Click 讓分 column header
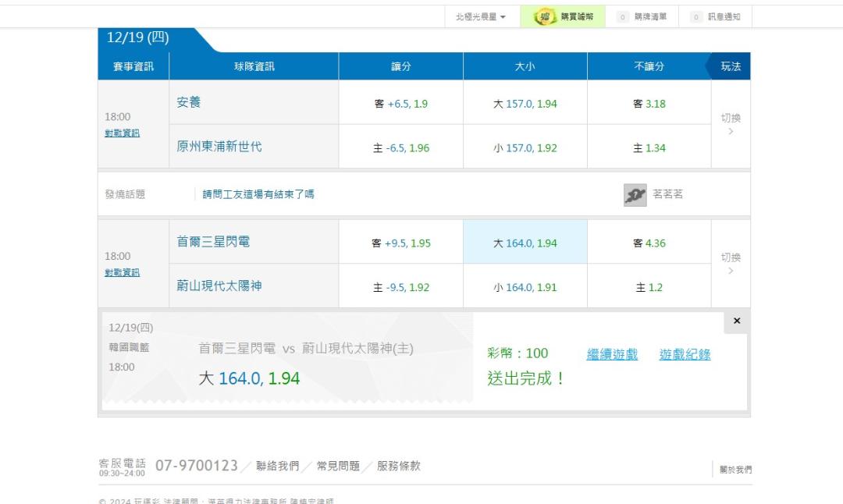Image resolution: width=843 pixels, height=504 pixels. pos(400,66)
